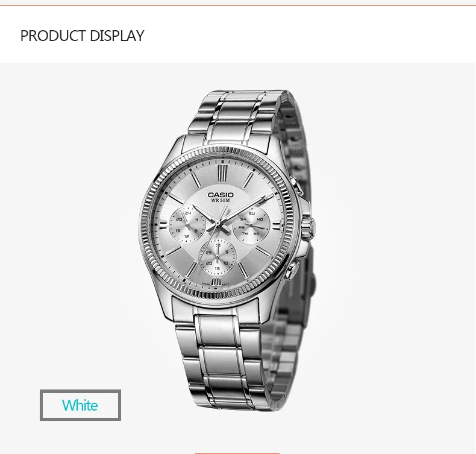Click the White color label box
This screenshot has height=454, width=476.
(x=81, y=405)
